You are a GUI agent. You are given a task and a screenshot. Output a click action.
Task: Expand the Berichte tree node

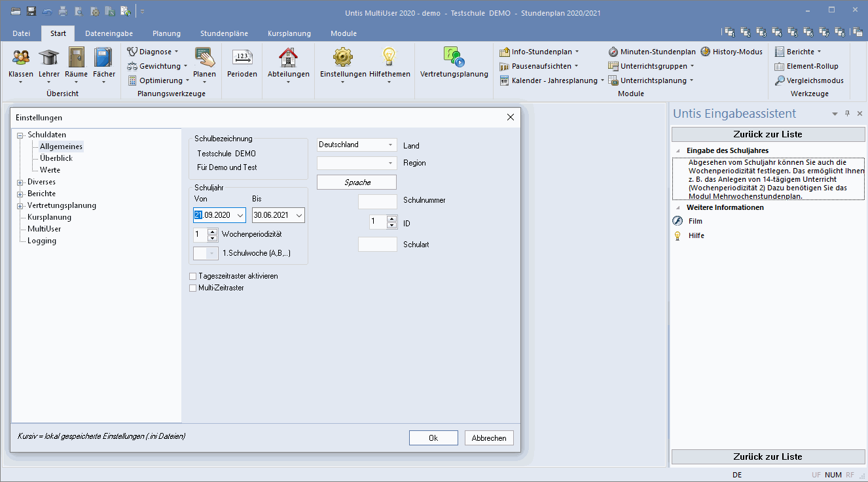[20, 194]
